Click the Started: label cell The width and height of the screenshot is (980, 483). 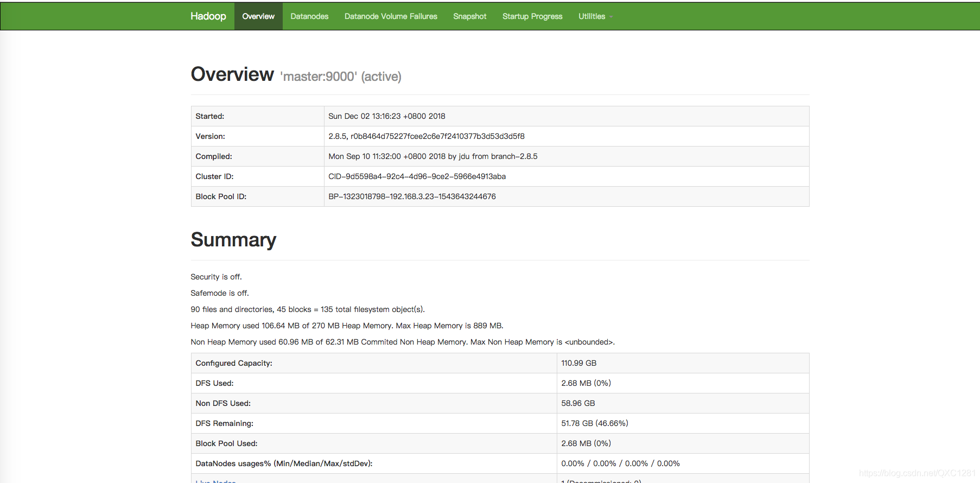click(257, 116)
